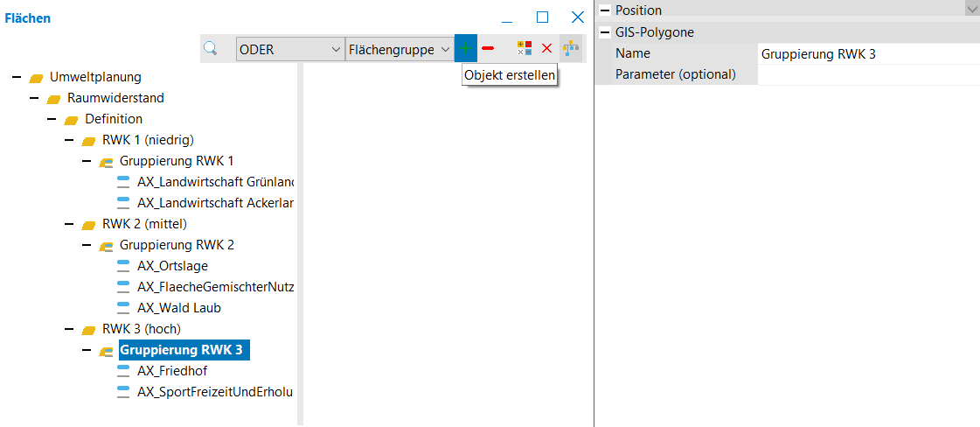Image resolution: width=980 pixels, height=427 pixels.
Task: Maximize the Flächen window
Action: [542, 17]
